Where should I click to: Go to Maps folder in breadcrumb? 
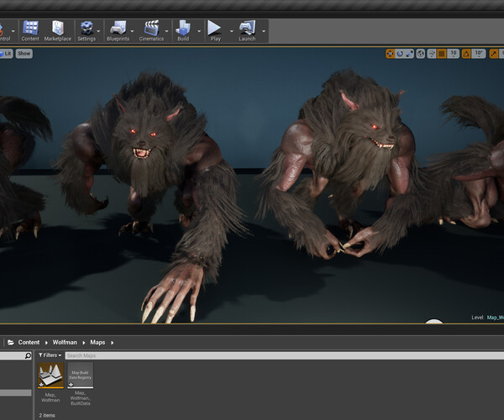click(x=97, y=342)
